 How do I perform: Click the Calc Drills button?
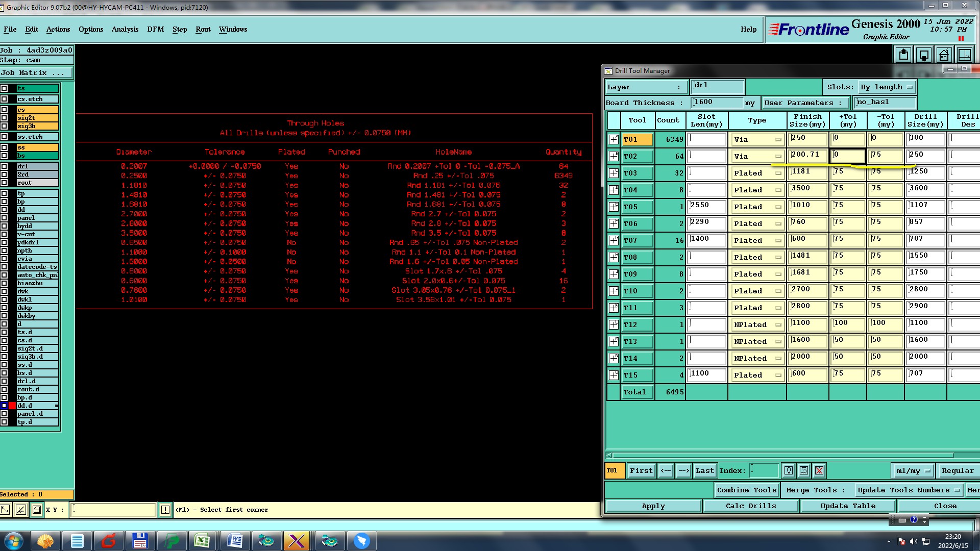[x=750, y=506]
